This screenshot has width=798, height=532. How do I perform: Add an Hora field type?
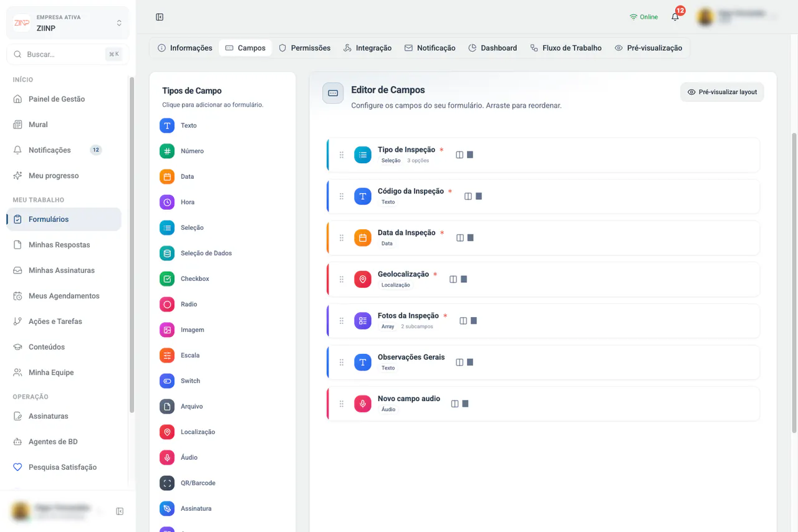[x=177, y=202]
